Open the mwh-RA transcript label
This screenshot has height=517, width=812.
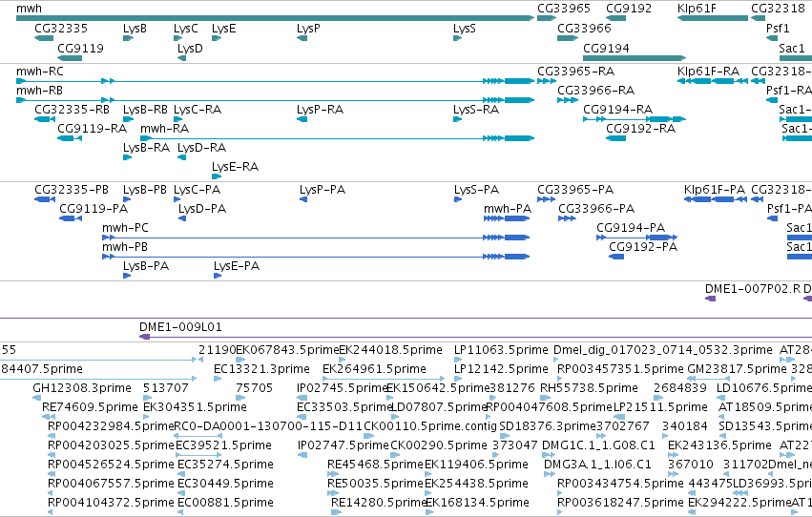point(164,128)
